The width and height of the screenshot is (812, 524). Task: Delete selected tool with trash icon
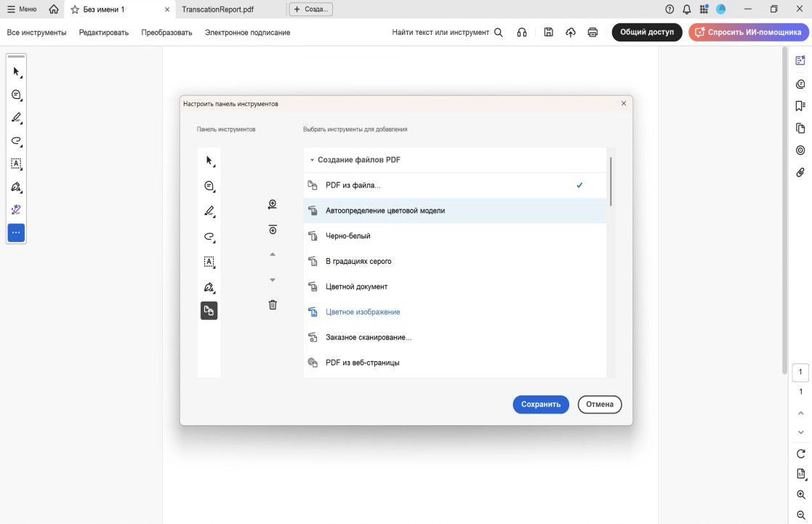click(x=273, y=305)
